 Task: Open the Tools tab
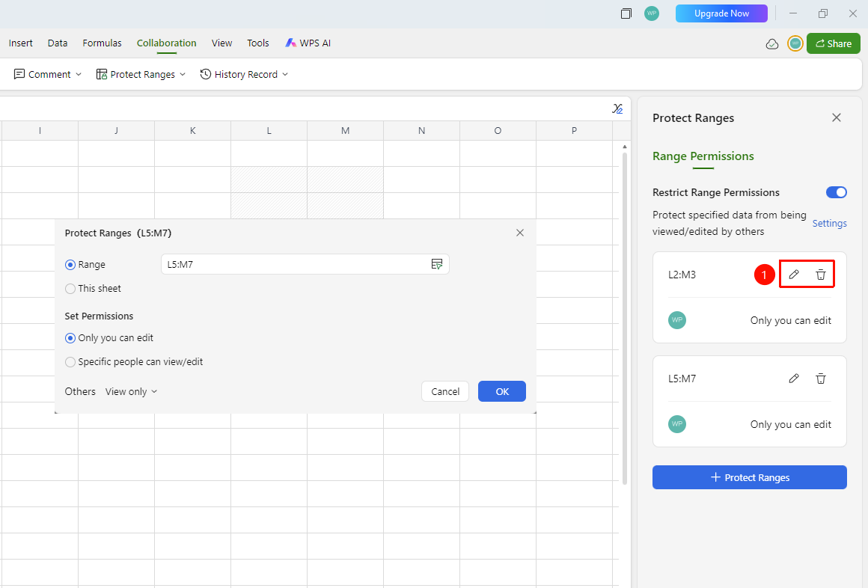coord(258,43)
